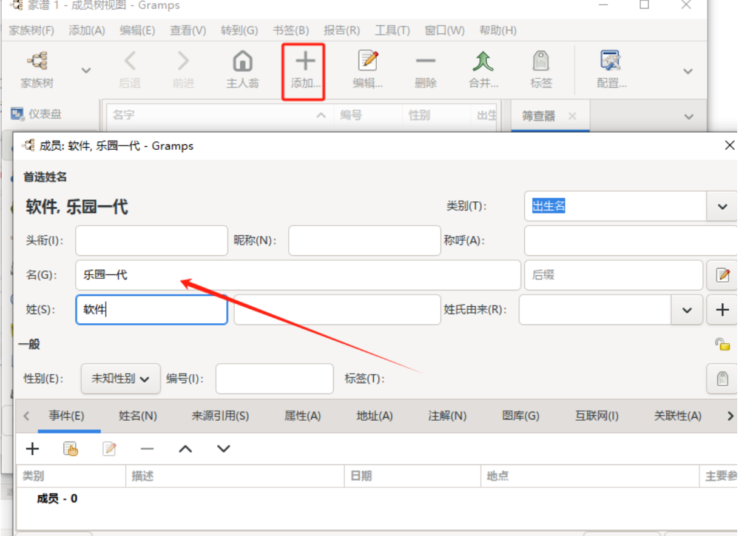Image resolution: width=756 pixels, height=536 pixels.
Task: Open the 帮助(H) menu
Action: click(x=498, y=30)
